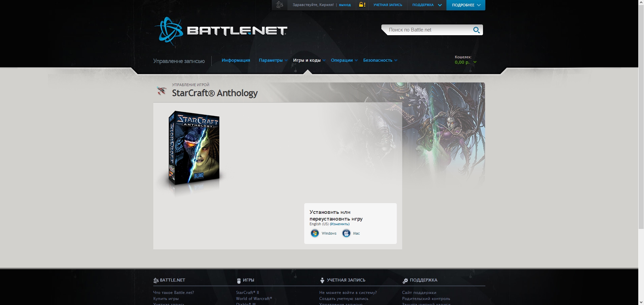Click the УЧЕТНАЯ ЗАПИСЬ footer heading
644x305 pixels.
click(x=346, y=280)
